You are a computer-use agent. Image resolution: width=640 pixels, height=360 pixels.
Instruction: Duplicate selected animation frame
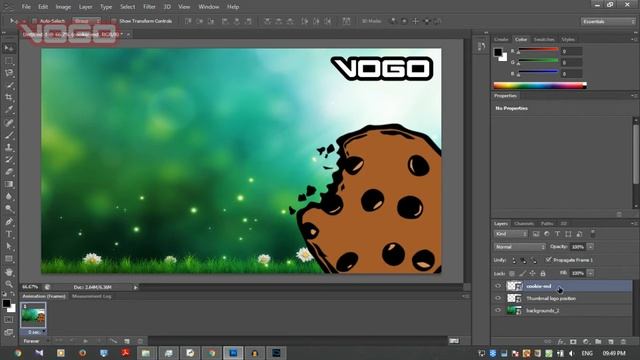[127, 341]
